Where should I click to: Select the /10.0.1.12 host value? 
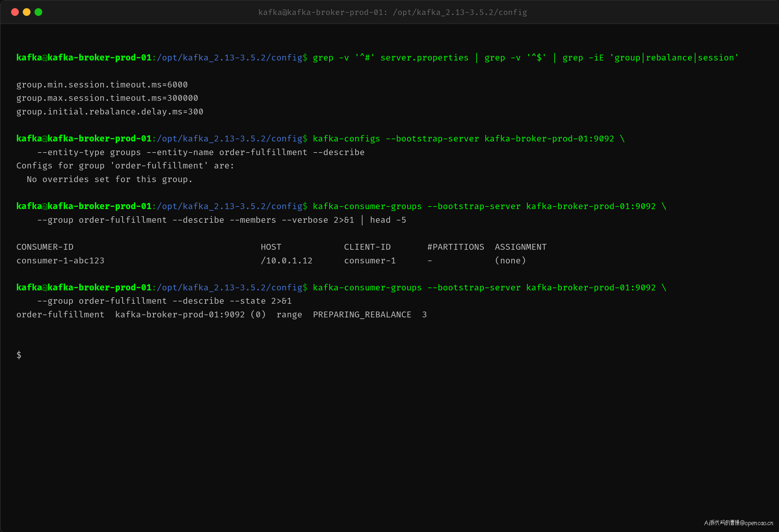(x=286, y=260)
